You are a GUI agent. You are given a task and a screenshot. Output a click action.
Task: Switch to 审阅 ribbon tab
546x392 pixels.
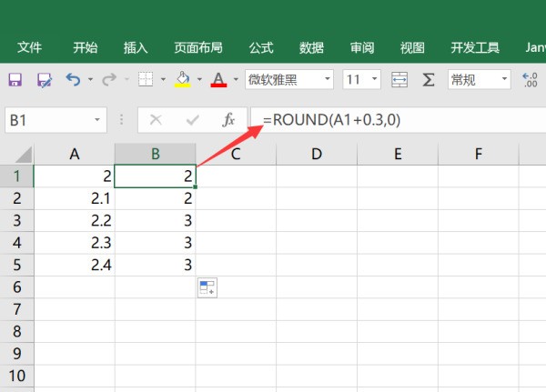click(x=362, y=47)
